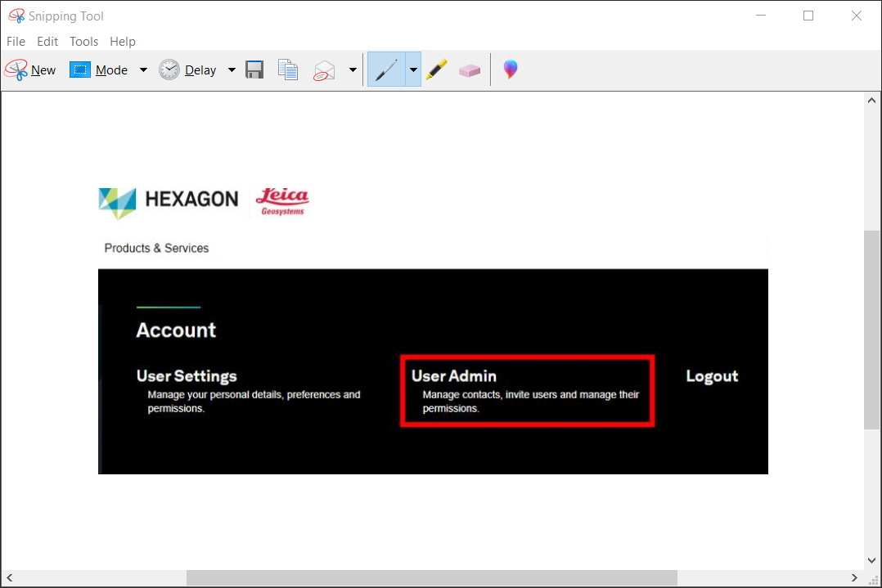Click the Products & Services link
The width and height of the screenshot is (882, 588).
pyautogui.click(x=155, y=248)
